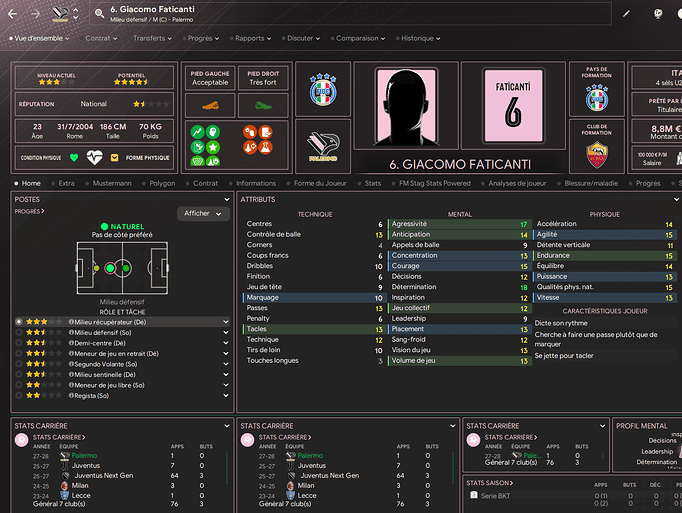Screen dimensions: 682x513
Task: Select Regista (So) role radio
Action: point(19,396)
